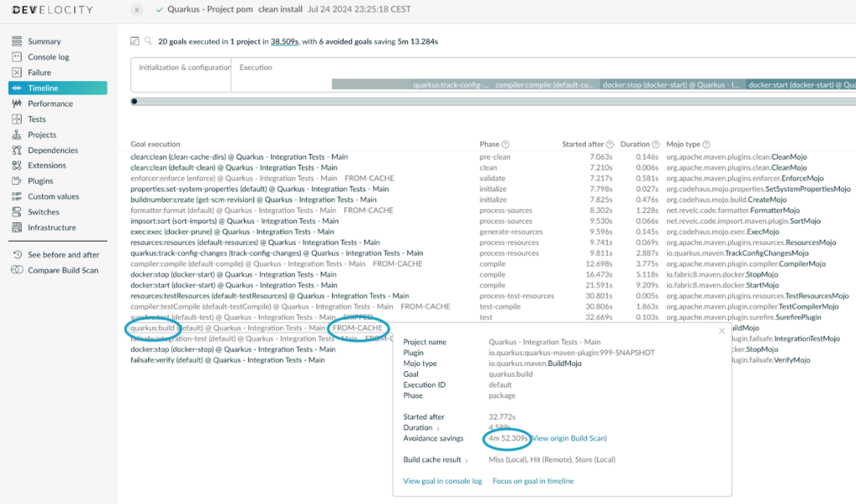Image resolution: width=856 pixels, height=504 pixels.
Task: Click the timeline range slider handle
Action: coord(135,102)
